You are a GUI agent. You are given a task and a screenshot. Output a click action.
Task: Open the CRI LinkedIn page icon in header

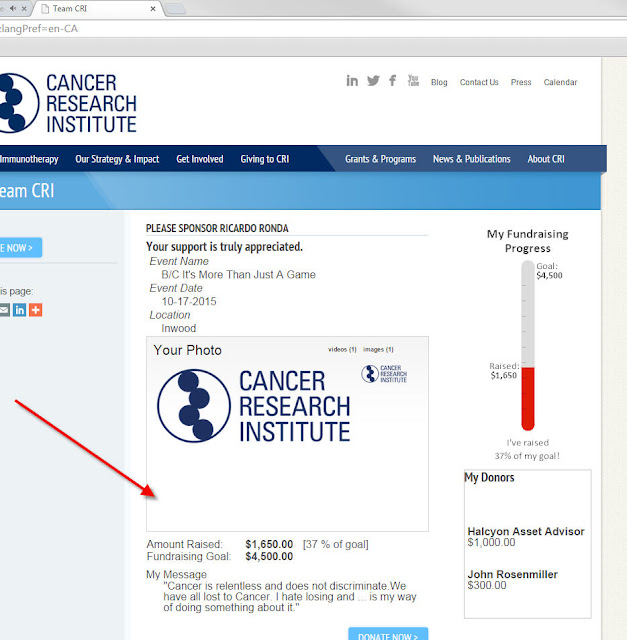click(x=352, y=81)
